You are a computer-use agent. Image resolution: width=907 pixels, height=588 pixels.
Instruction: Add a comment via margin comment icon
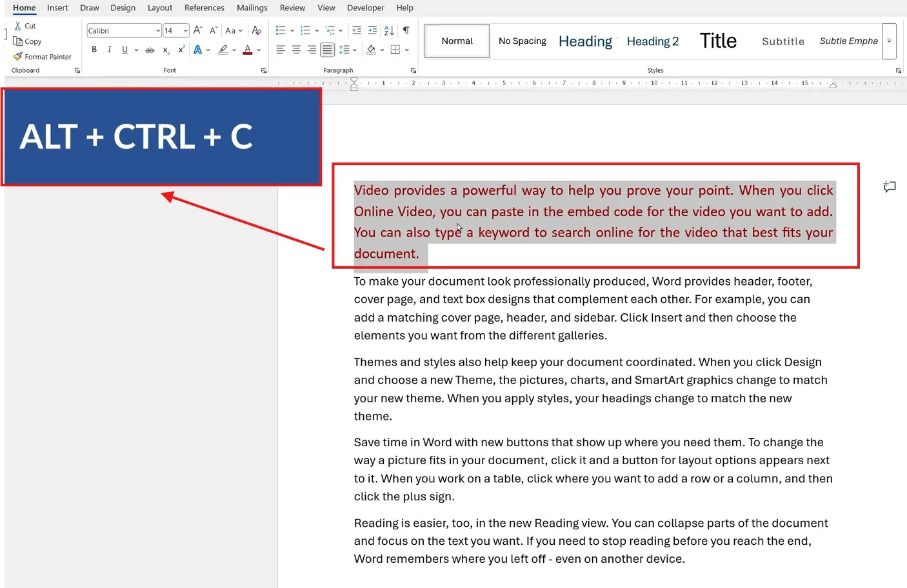(x=890, y=187)
